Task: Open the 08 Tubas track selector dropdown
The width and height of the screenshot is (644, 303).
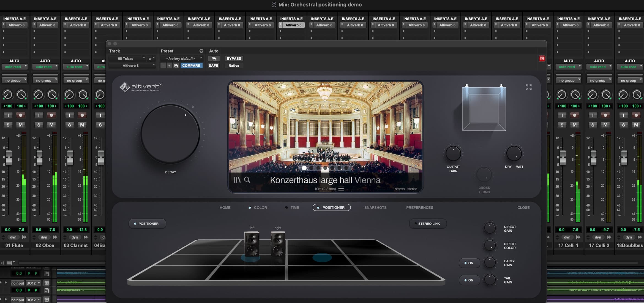Action: point(127,58)
